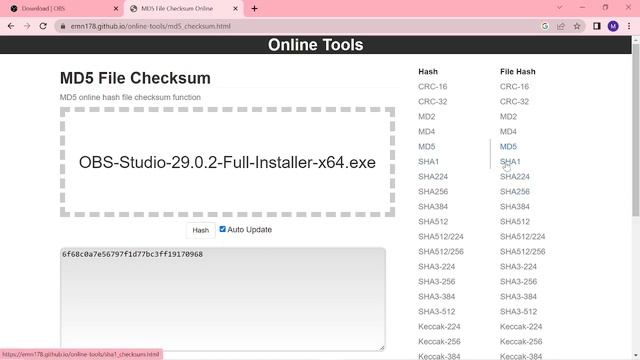The width and height of the screenshot is (640, 360).
Task: Open SHA384 under the File Hash column
Action: (515, 207)
